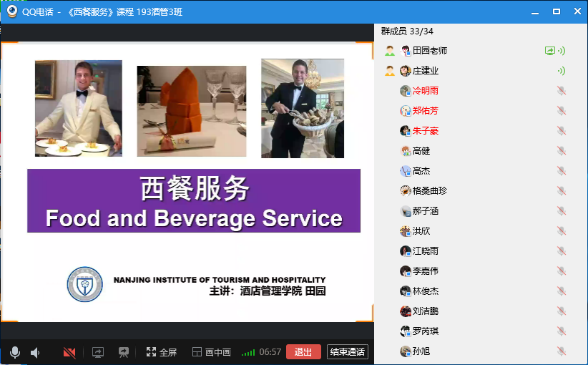Click the muted mic icon for 郝子涵
Screen dimensions: 588x365
tap(562, 211)
